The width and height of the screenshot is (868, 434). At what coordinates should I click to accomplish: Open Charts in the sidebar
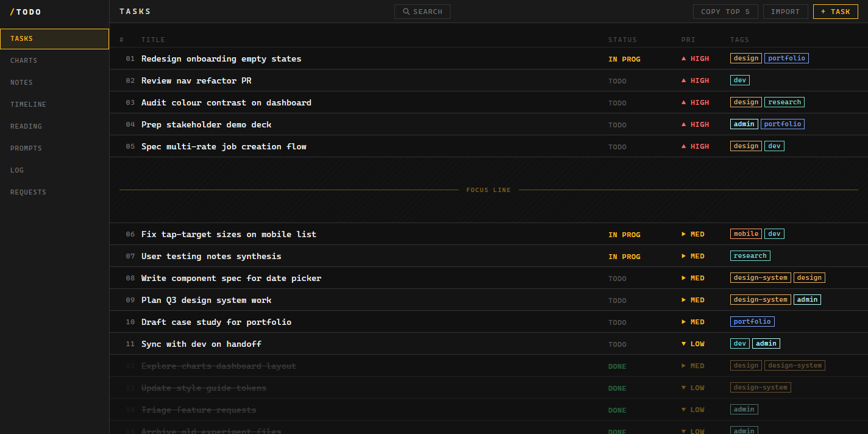[x=54, y=60]
